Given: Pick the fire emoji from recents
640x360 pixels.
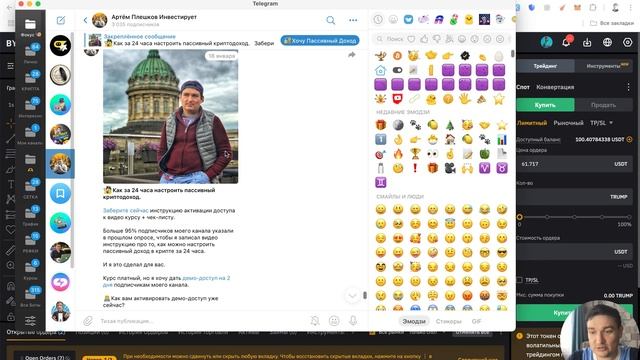Looking at the screenshot, I should pos(398,154).
